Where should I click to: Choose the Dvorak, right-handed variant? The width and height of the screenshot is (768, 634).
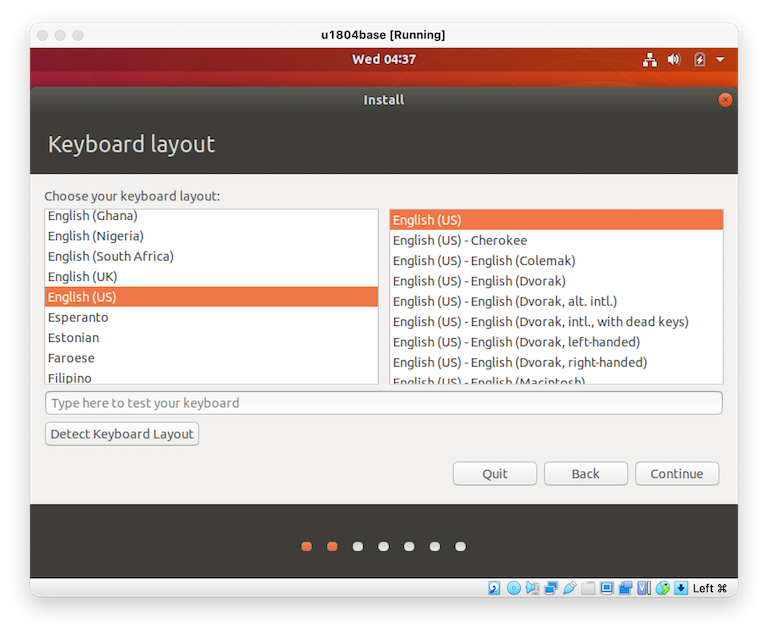(556, 362)
